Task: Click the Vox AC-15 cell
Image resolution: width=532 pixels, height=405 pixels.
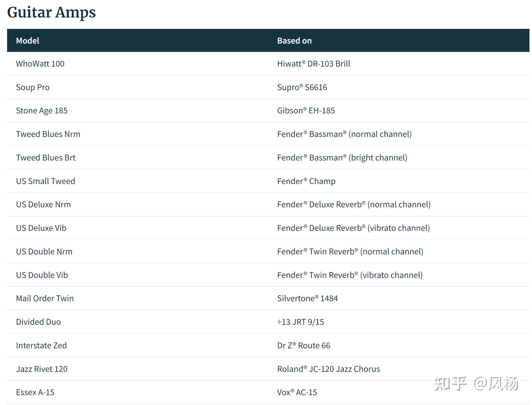Action: pos(297,392)
